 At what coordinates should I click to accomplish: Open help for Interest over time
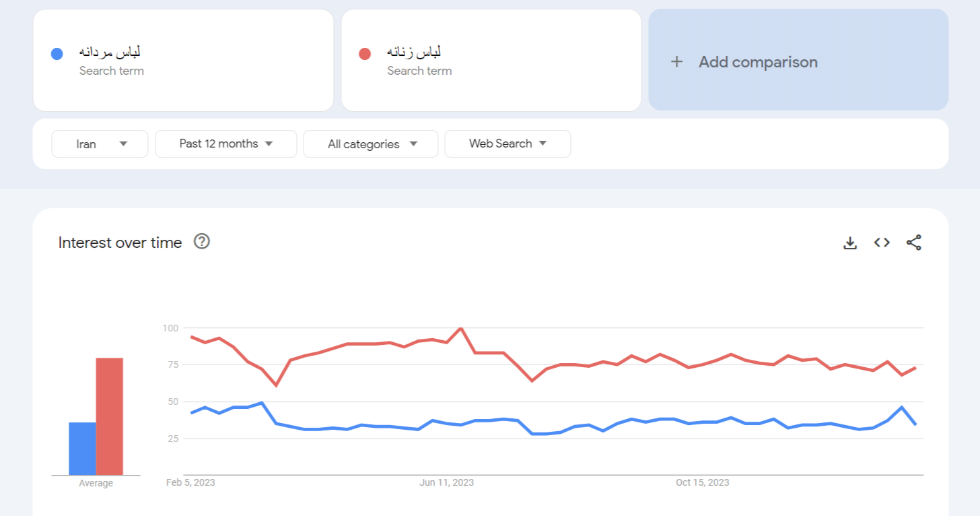[x=202, y=241]
